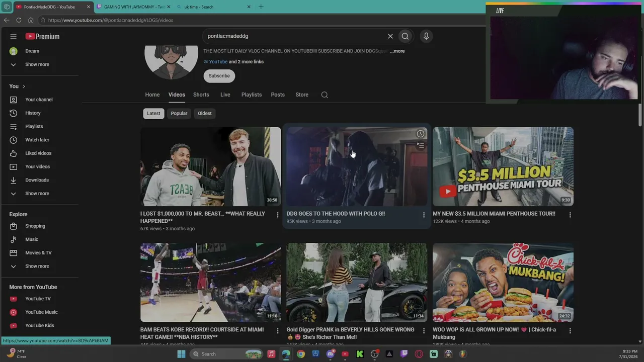The width and height of the screenshot is (644, 362).
Task: Open OBS Studio from the taskbar
Action: pos(375,354)
